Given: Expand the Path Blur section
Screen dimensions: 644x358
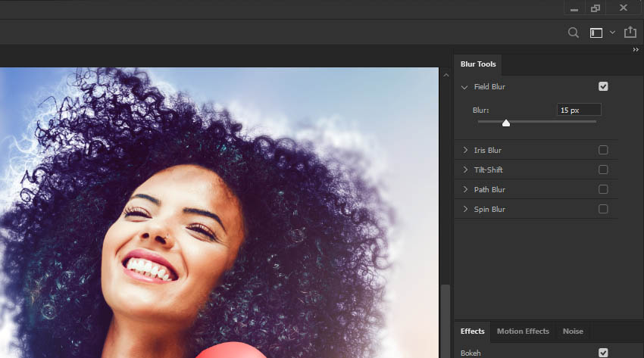Looking at the screenshot, I should point(465,189).
